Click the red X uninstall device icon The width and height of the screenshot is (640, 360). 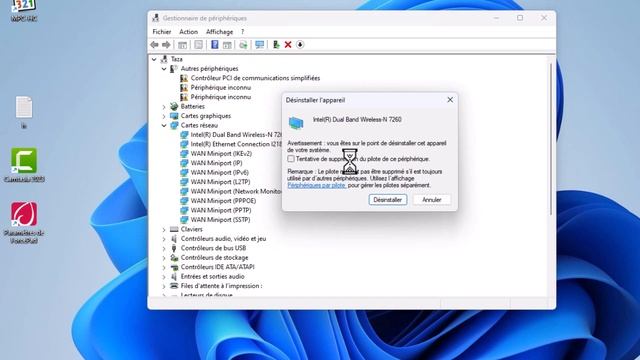point(288,45)
